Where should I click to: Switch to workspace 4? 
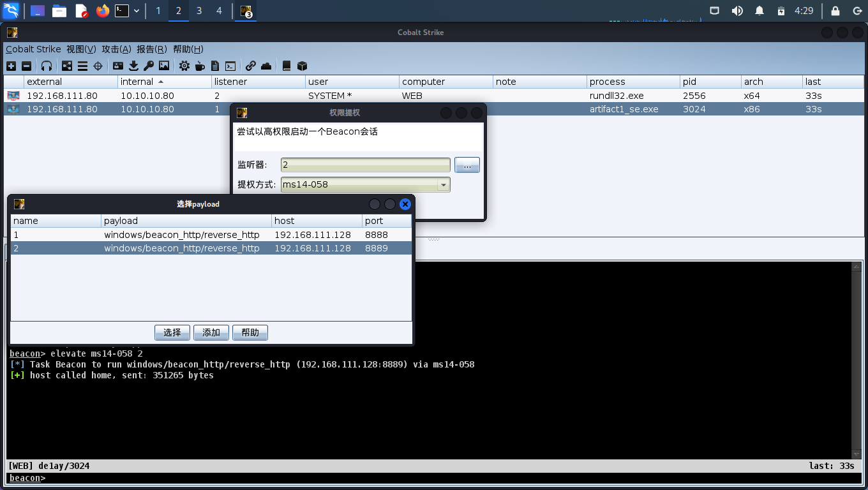click(219, 11)
